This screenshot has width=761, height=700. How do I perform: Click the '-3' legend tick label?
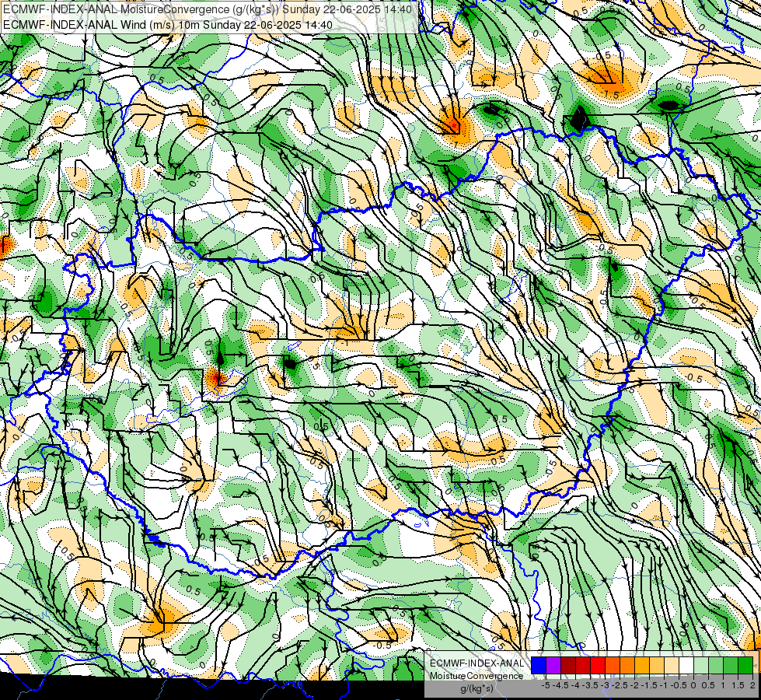pos(605,685)
